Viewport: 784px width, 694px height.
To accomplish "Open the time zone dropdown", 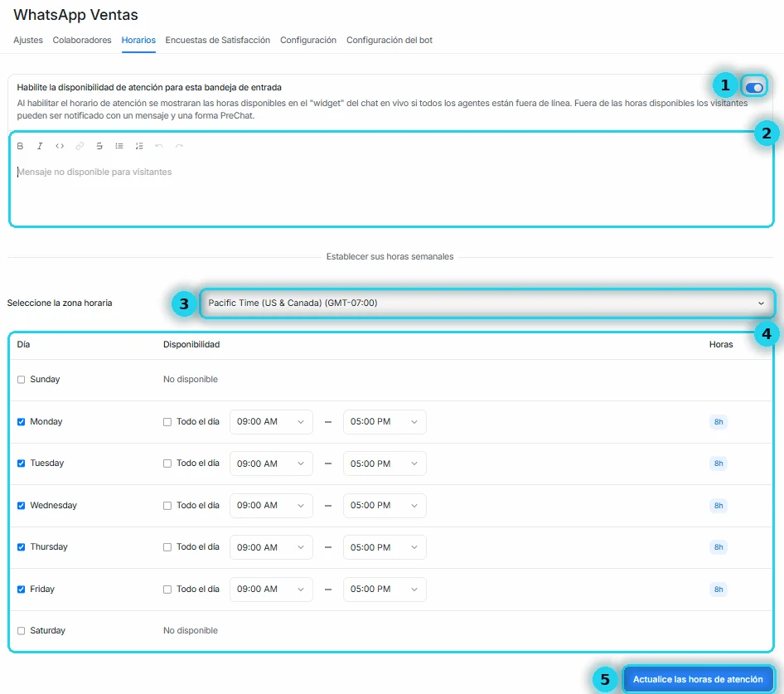I will coord(487,303).
